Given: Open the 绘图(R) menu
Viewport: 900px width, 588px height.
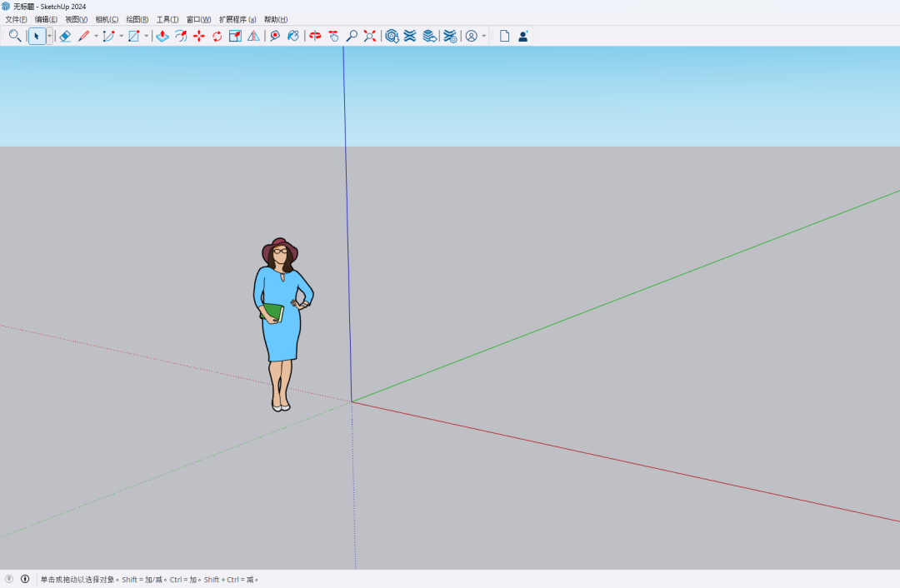Looking at the screenshot, I should coord(137,19).
